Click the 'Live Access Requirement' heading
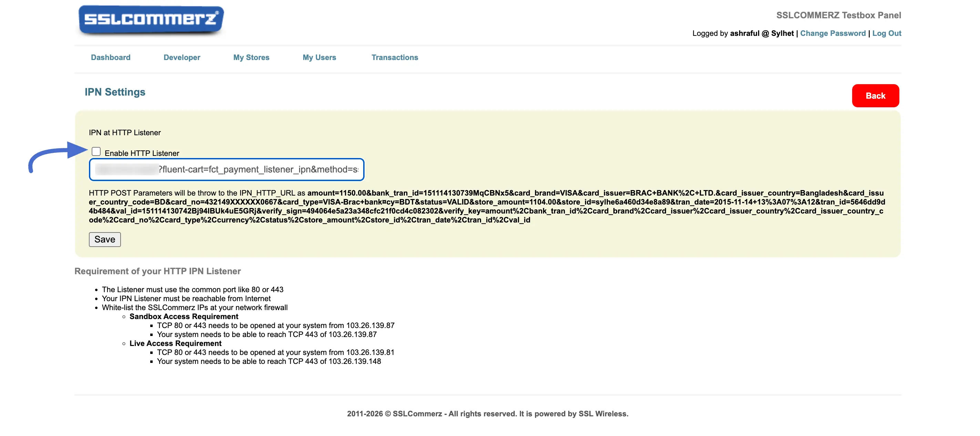 [x=175, y=343]
